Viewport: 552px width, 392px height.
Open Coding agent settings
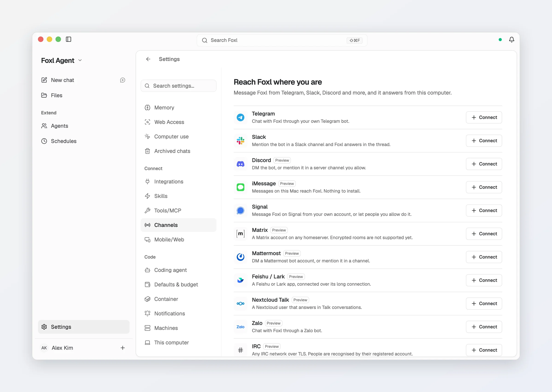point(178,270)
